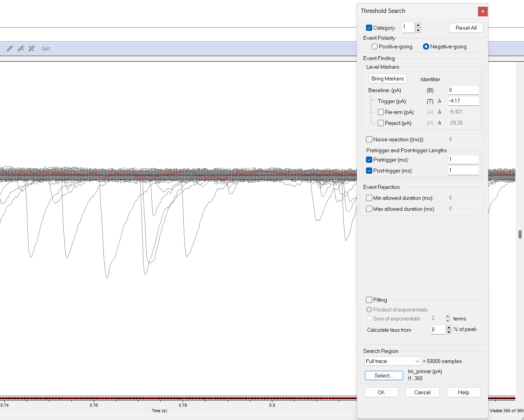The height and width of the screenshot is (420, 524).
Task: Toggle the Pretrigger (ms) checkbox
Action: pos(369,160)
